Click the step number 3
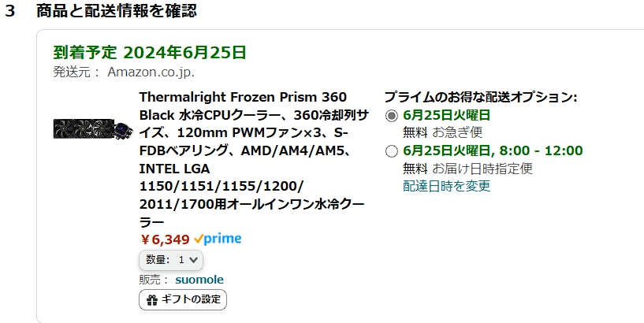This screenshot has width=644, height=323. [9, 12]
